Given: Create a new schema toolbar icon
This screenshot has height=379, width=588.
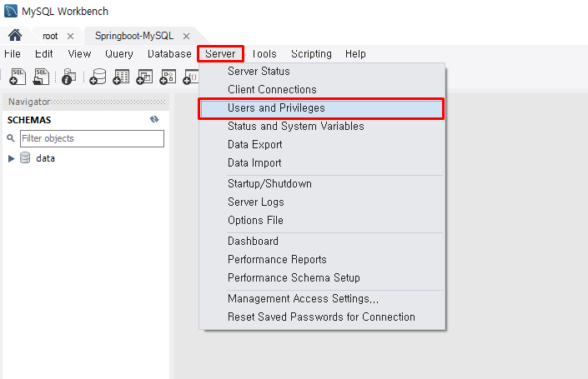Looking at the screenshot, I should point(98,77).
